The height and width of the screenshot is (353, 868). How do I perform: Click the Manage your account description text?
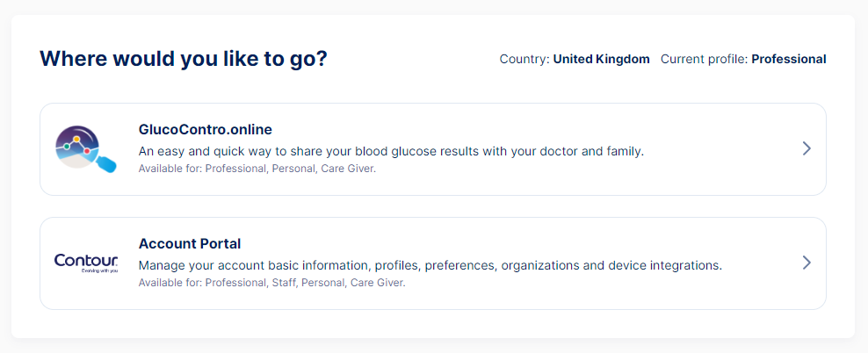(430, 265)
